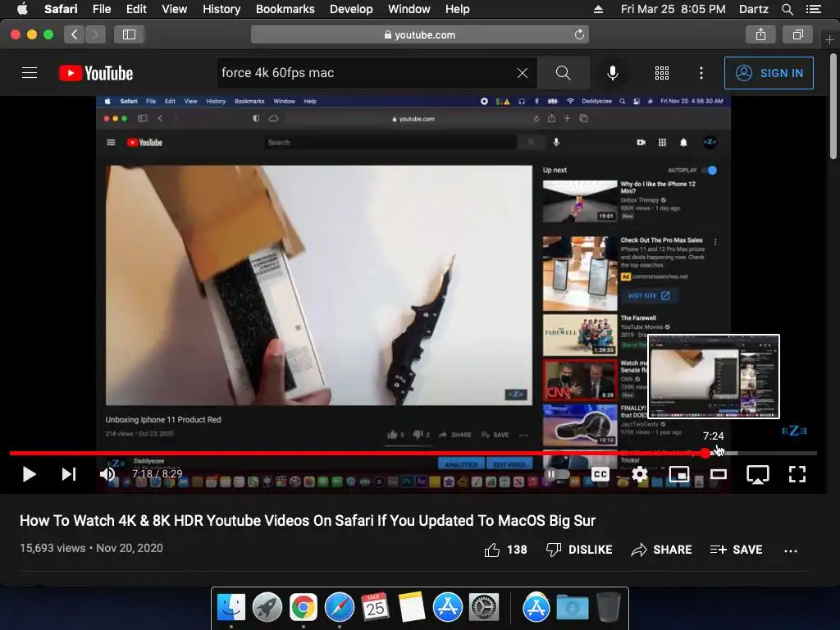The height and width of the screenshot is (630, 840).
Task: Open a new Safari tab with plus
Action: pos(829,39)
